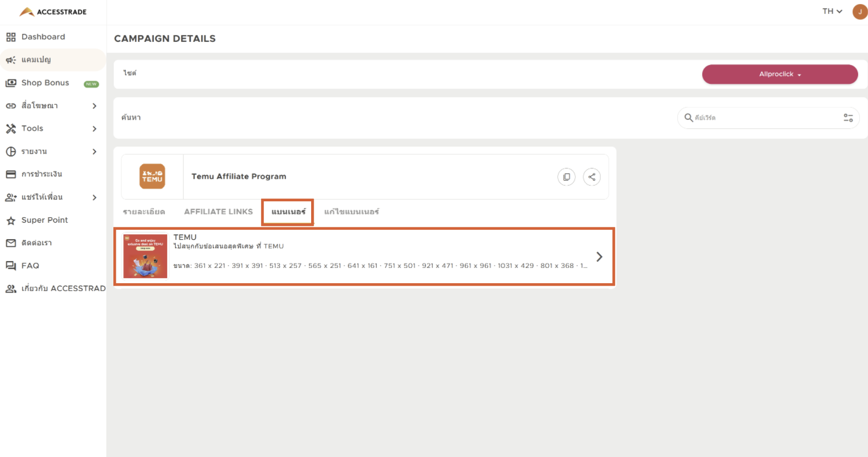Click the people icon for About ACCESSTRADE
This screenshot has width=868, height=457.
click(11, 289)
